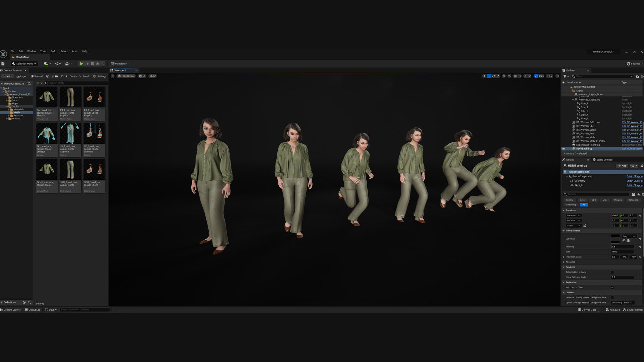
Task: Expand the Projection Center property
Action: click(x=563, y=257)
